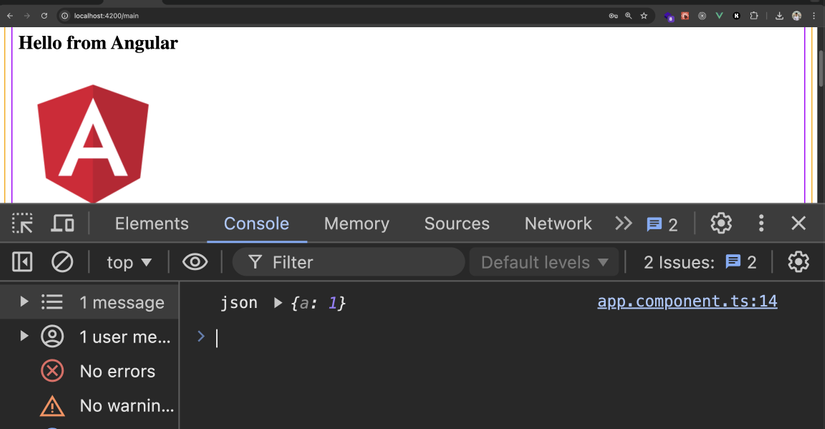Click the Angular logo image

(93, 143)
